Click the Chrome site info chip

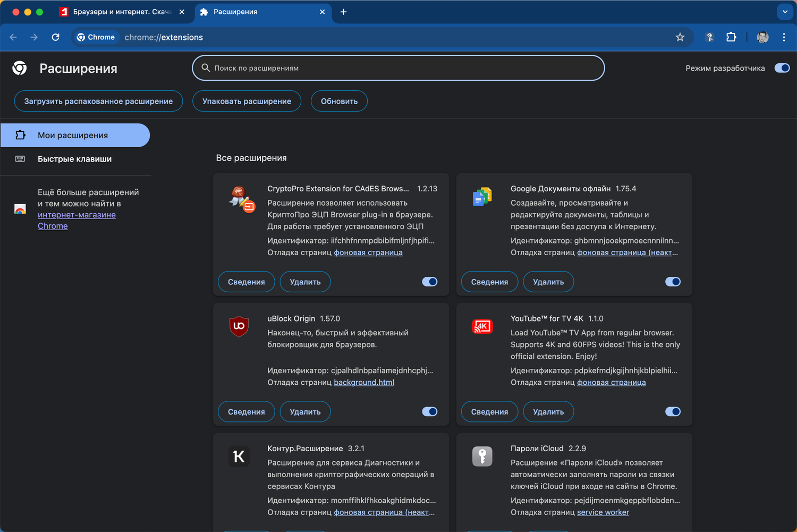[96, 37]
